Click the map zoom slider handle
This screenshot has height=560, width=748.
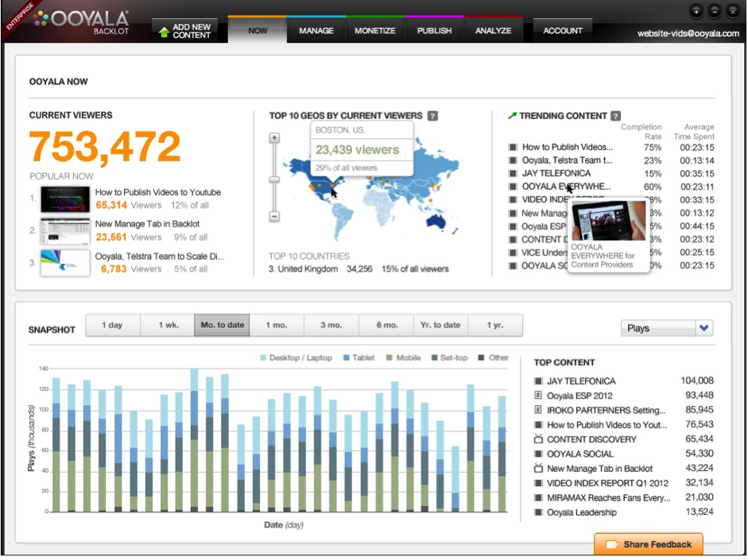(x=274, y=180)
